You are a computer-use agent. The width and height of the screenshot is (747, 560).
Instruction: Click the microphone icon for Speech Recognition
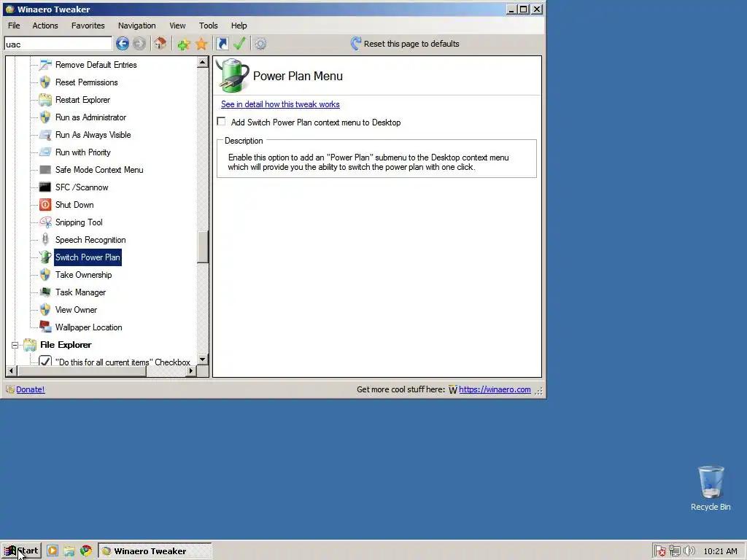tap(45, 239)
